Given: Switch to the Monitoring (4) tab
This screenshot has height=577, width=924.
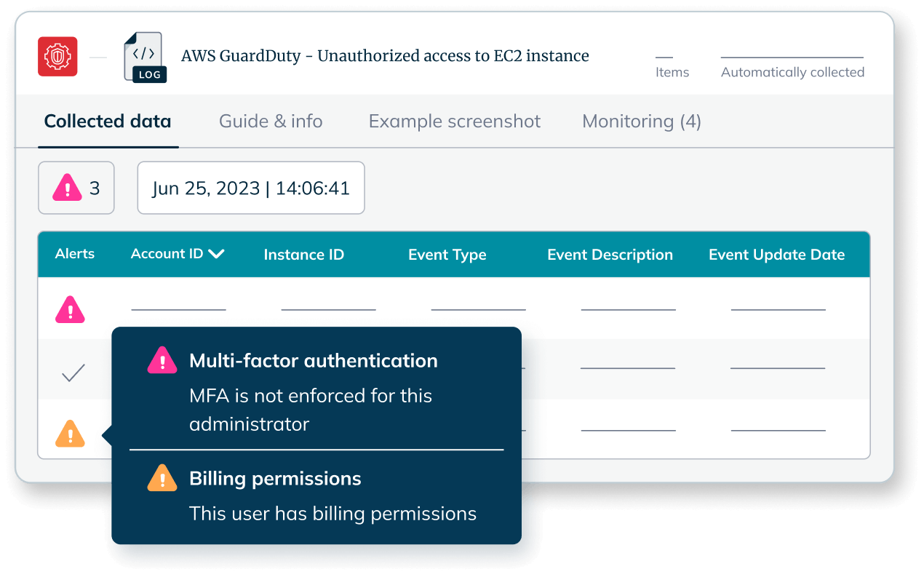Looking at the screenshot, I should (x=642, y=122).
